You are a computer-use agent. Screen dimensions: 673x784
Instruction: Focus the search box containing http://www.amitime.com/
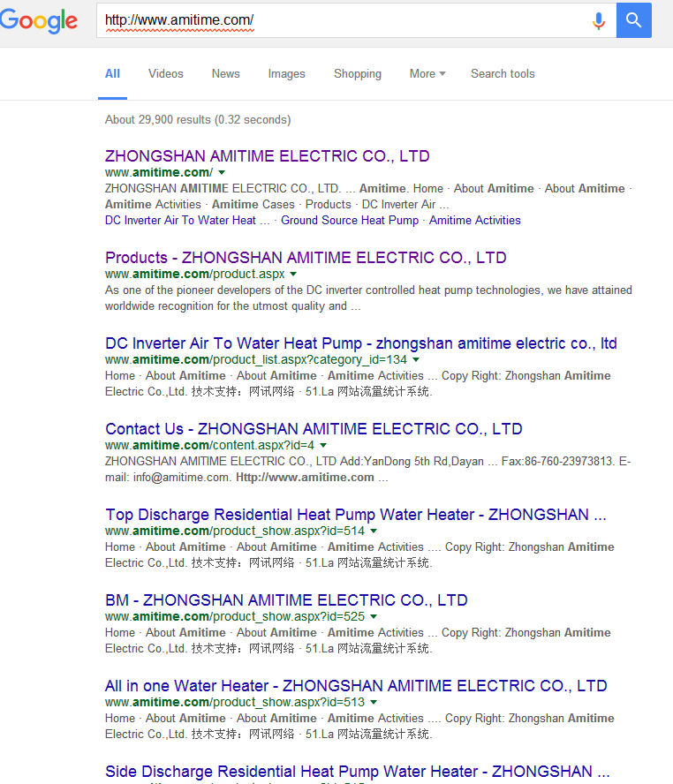pos(356,20)
